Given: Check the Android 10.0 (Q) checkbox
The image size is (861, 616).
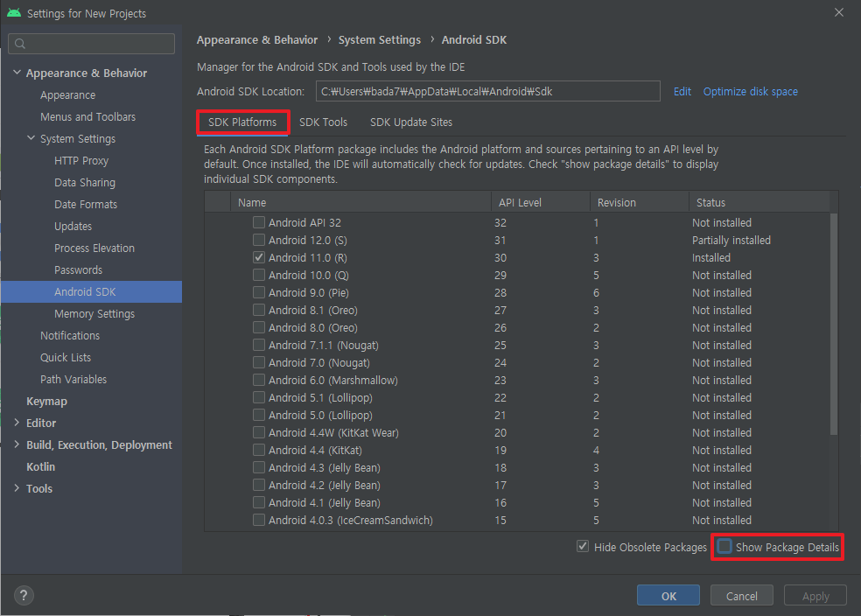Looking at the screenshot, I should tap(259, 275).
